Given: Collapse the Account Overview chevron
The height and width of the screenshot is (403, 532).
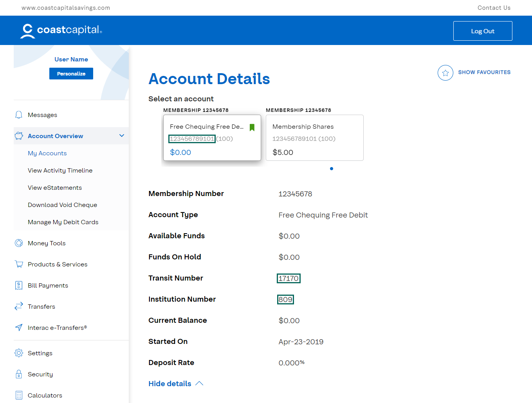Looking at the screenshot, I should pyautogui.click(x=122, y=136).
